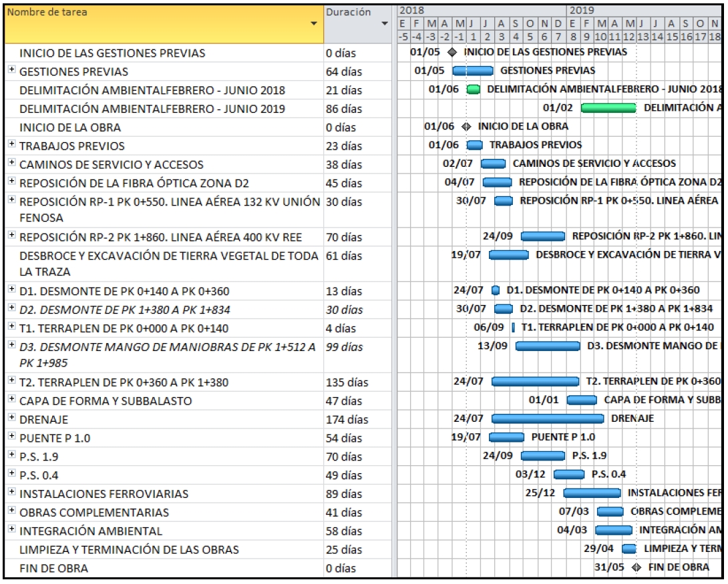The image size is (728, 584).
Task: Select INICIO DE LAS GESTIONES PREVIAS milestone diamond
Action: [x=452, y=52]
